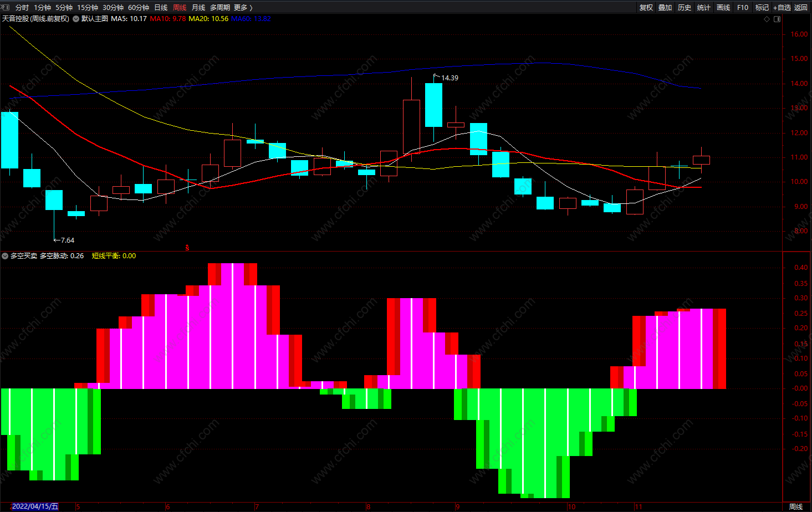The width and height of the screenshot is (812, 512).
Task: Click the 2022/04/15/五 date label
Action: tap(35, 506)
